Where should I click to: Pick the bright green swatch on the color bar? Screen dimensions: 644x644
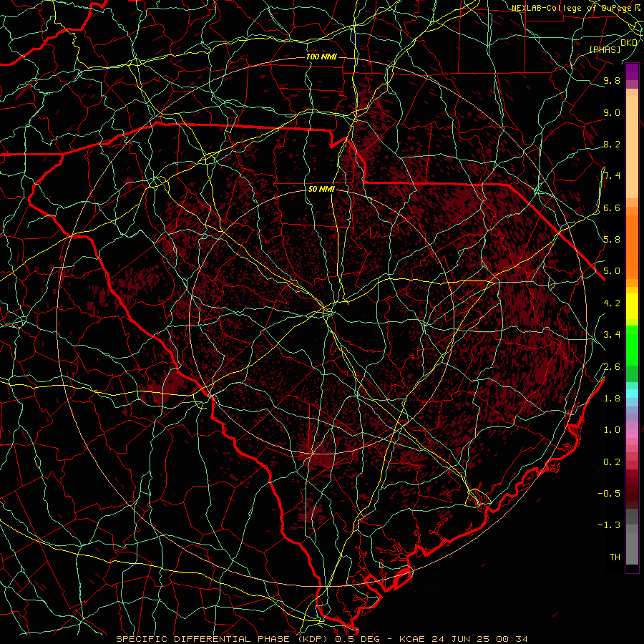click(x=632, y=345)
